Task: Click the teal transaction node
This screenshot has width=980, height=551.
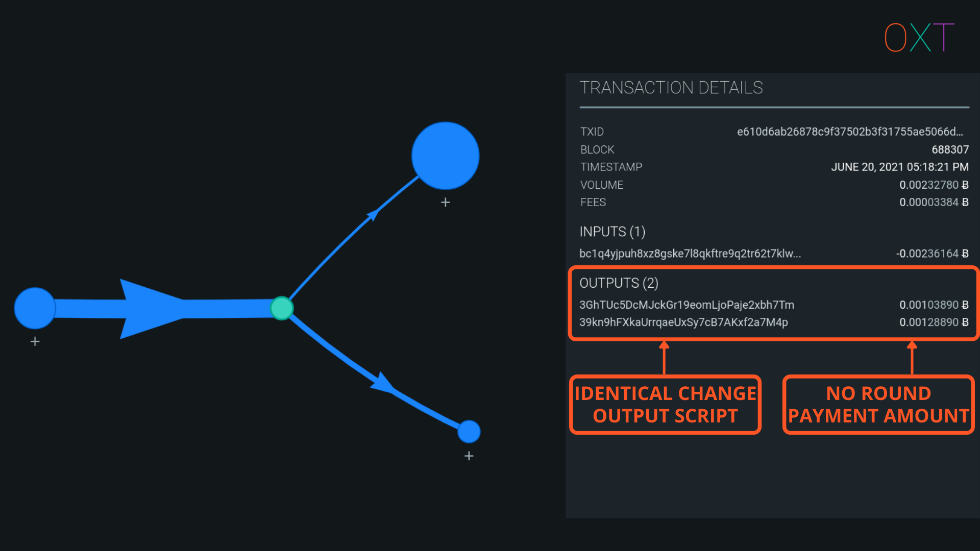Action: tap(282, 308)
